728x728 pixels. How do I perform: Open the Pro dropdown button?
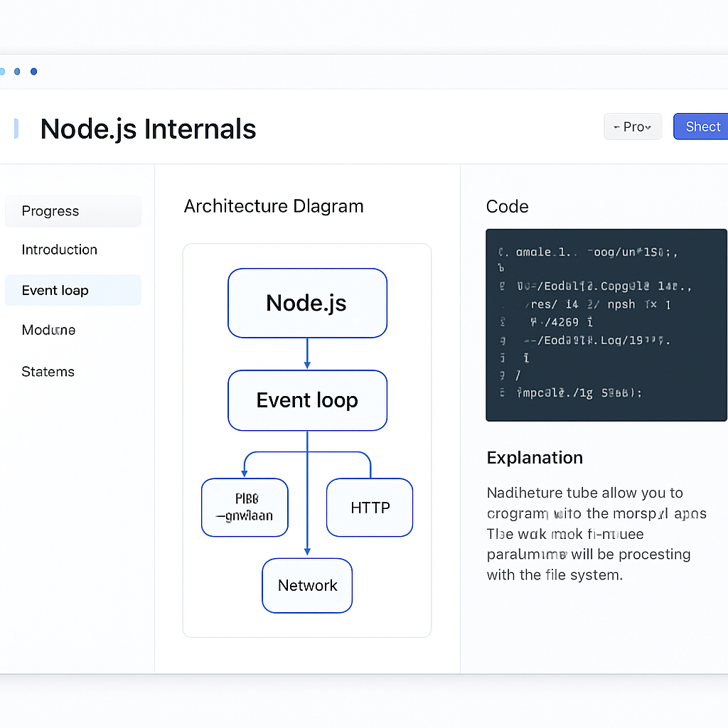pos(632,127)
